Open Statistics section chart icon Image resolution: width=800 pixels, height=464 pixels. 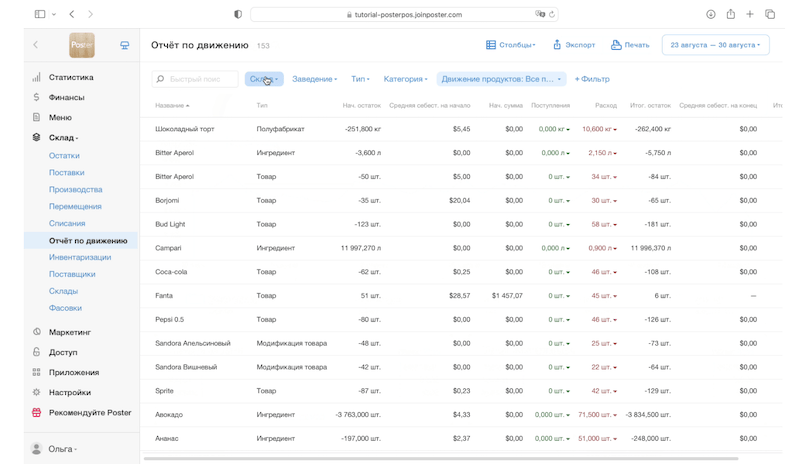pyautogui.click(x=36, y=77)
